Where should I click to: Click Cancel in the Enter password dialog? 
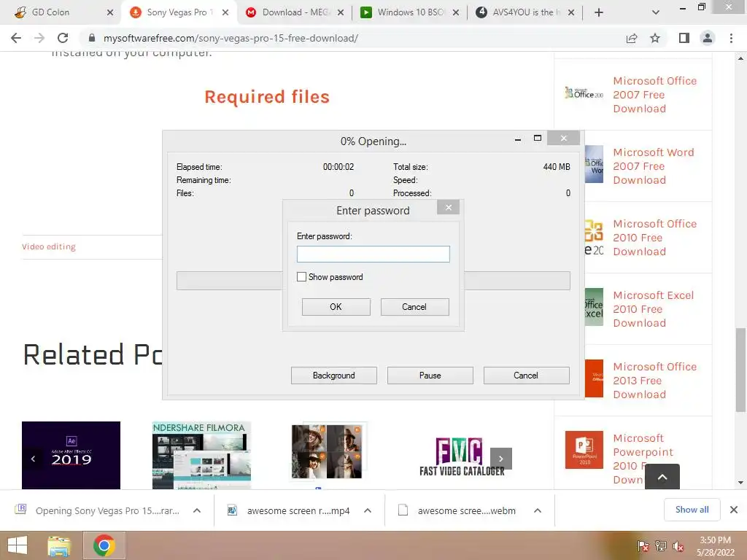pos(414,307)
